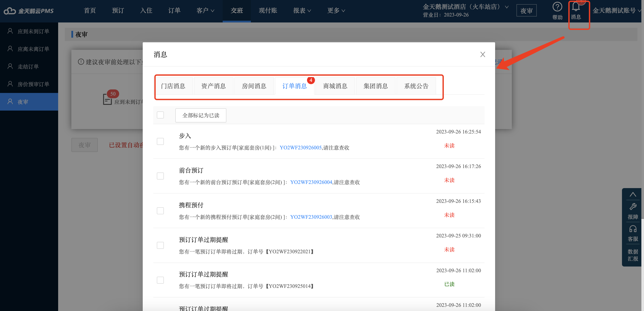Open 现付账 in top navigation

[268, 11]
